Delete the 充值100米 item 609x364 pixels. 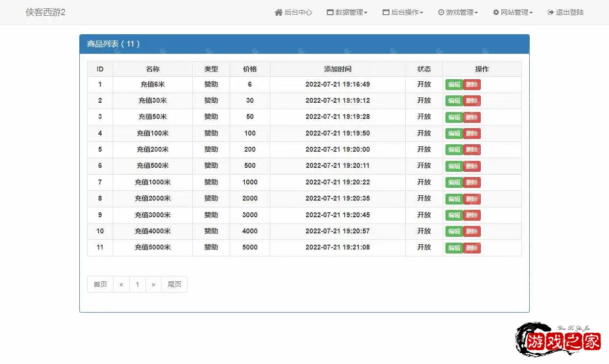[x=472, y=134]
